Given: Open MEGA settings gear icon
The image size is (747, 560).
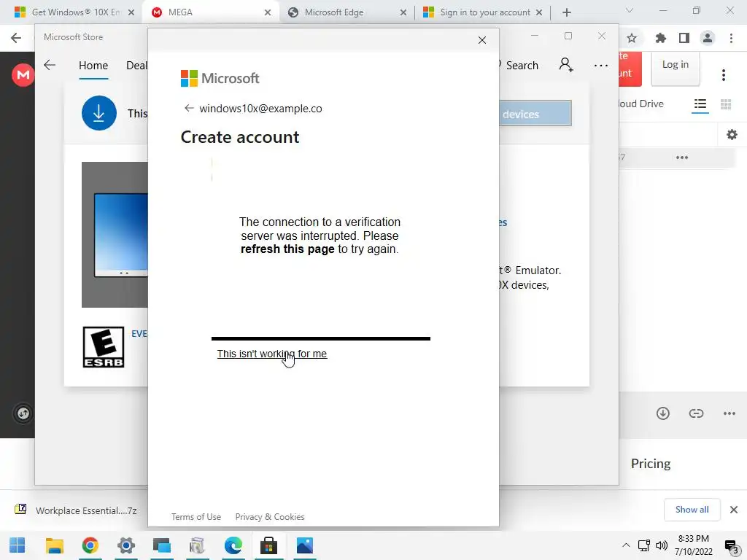Looking at the screenshot, I should point(732,135).
